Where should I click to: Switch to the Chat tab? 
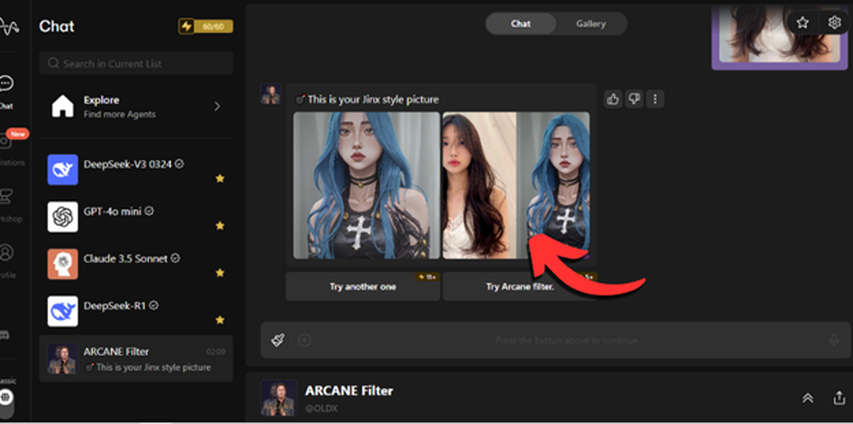[521, 24]
